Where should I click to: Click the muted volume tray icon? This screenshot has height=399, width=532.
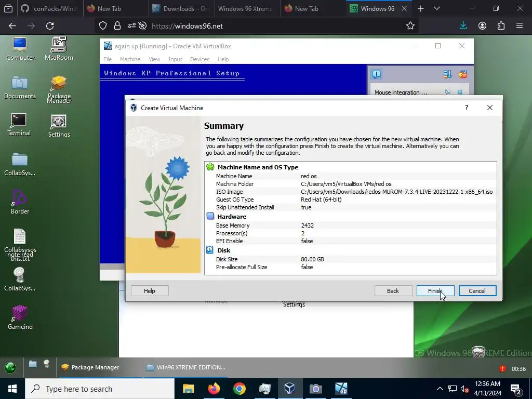(464, 389)
